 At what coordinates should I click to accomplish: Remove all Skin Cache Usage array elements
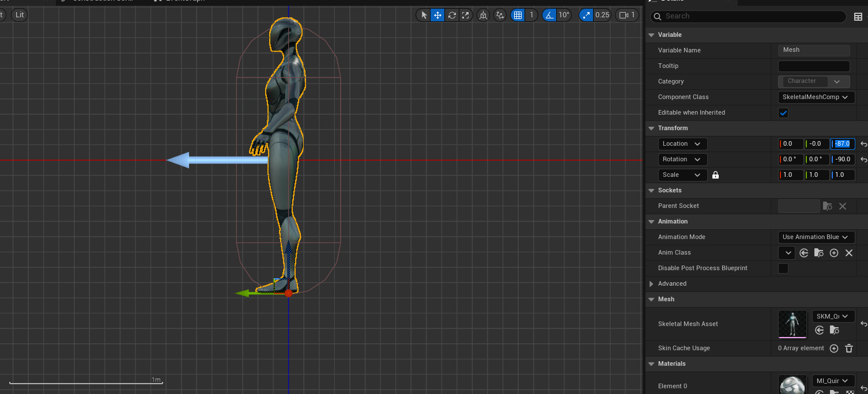[849, 348]
